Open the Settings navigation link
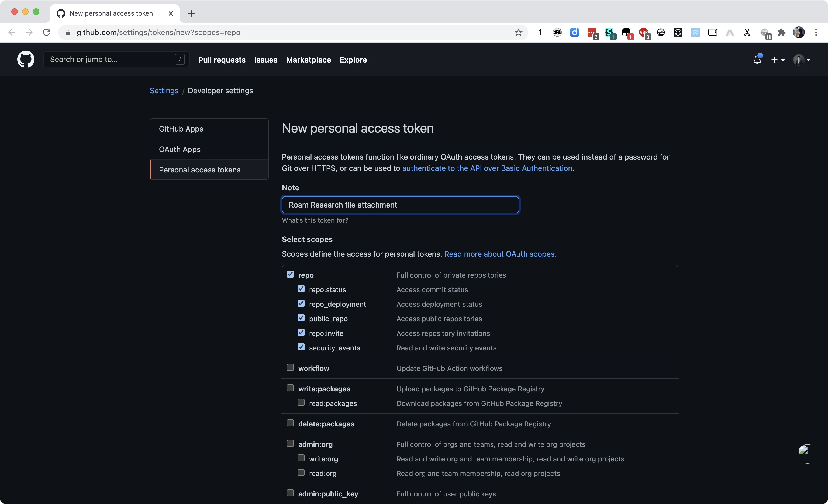The height and width of the screenshot is (504, 828). (164, 90)
